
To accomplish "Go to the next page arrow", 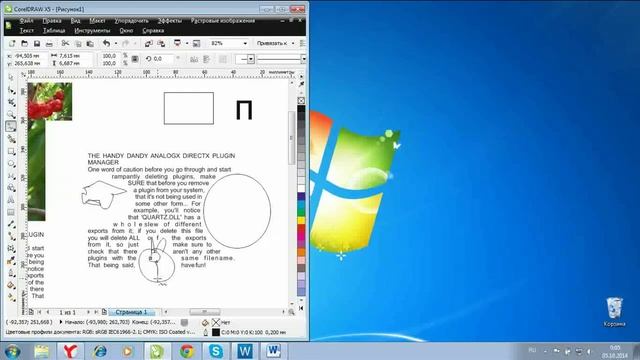I will pyautogui.click(x=88, y=312).
